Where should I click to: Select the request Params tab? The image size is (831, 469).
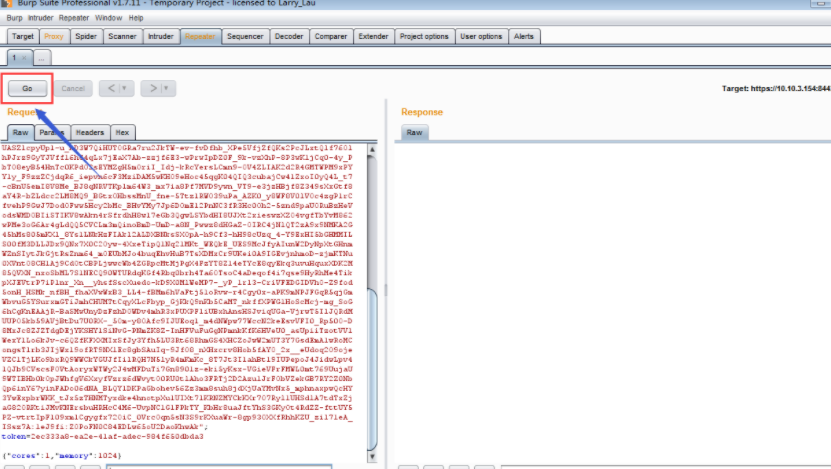52,132
